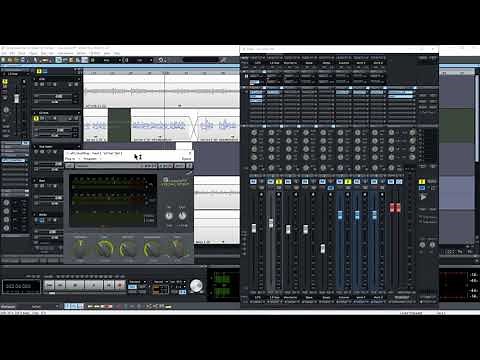The image size is (480, 360).
Task: Mute the fifth mixer channel
Action: pos(322,182)
